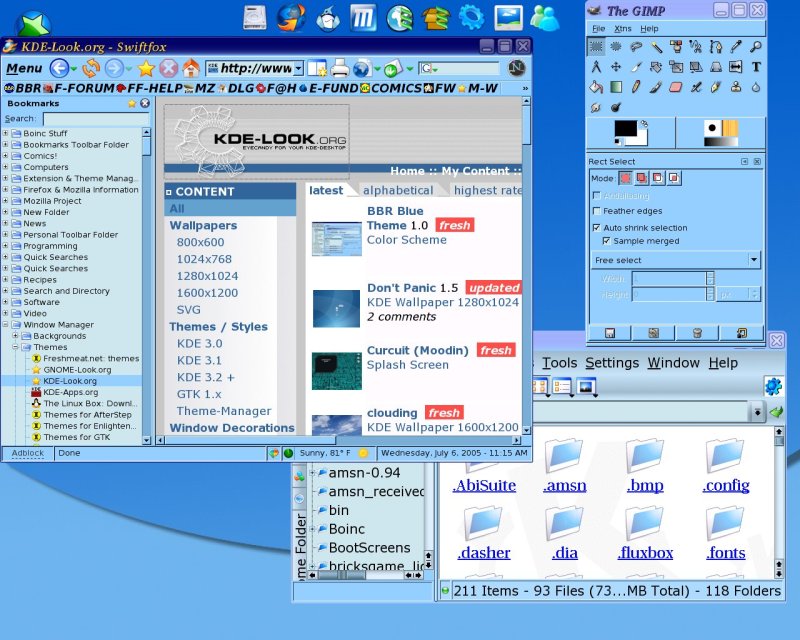The width and height of the screenshot is (800, 640).
Task: Toggle the Sample merged checkbox
Action: coord(607,241)
